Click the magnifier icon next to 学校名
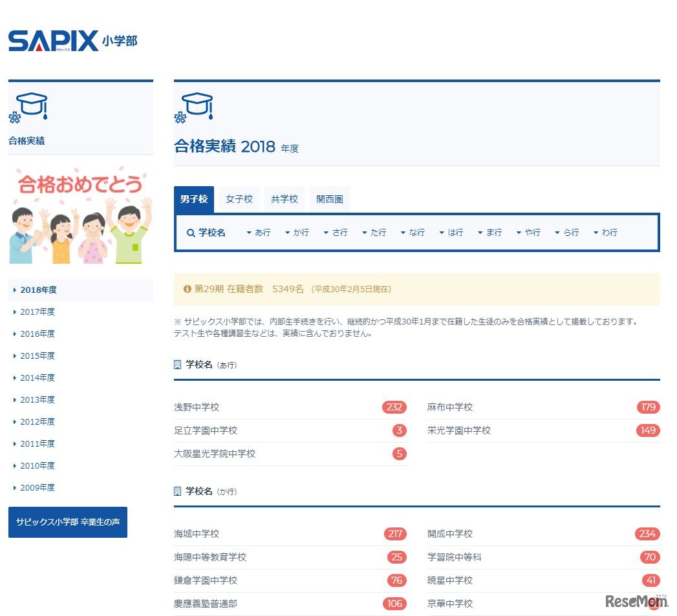This screenshot has height=616, width=677. tap(191, 232)
